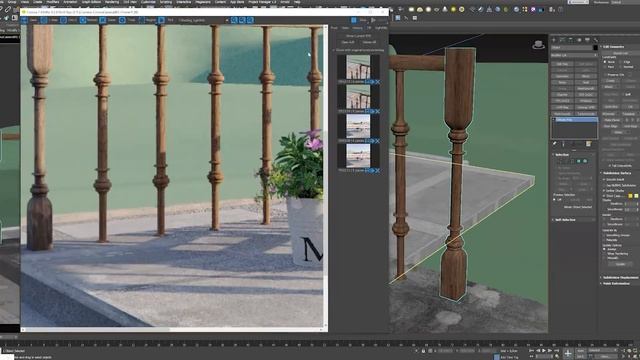Open the Display tab in command panel
The height and width of the screenshot is (360, 640).
[x=587, y=40]
